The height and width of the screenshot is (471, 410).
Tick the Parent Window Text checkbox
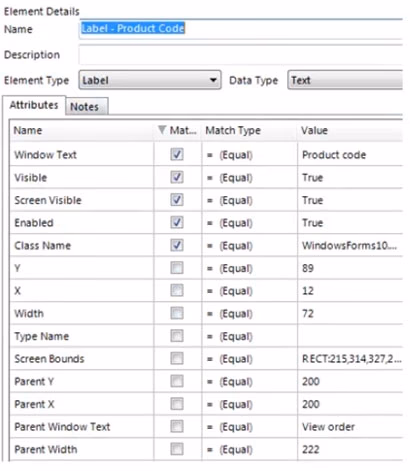pos(177,426)
